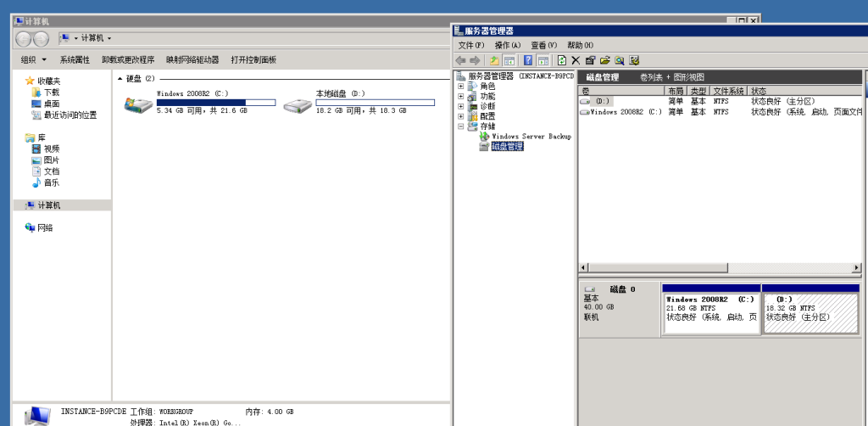Viewport: 868px width, 426px height.
Task: Select 配置 node in Server Manager tree
Action: pyautogui.click(x=487, y=116)
